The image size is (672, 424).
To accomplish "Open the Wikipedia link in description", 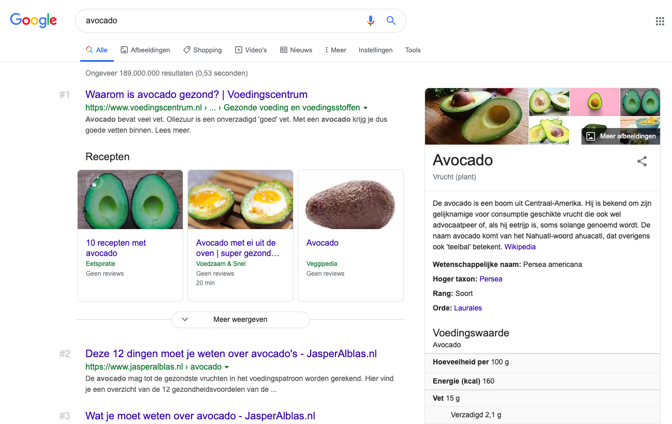I will tap(520, 247).
